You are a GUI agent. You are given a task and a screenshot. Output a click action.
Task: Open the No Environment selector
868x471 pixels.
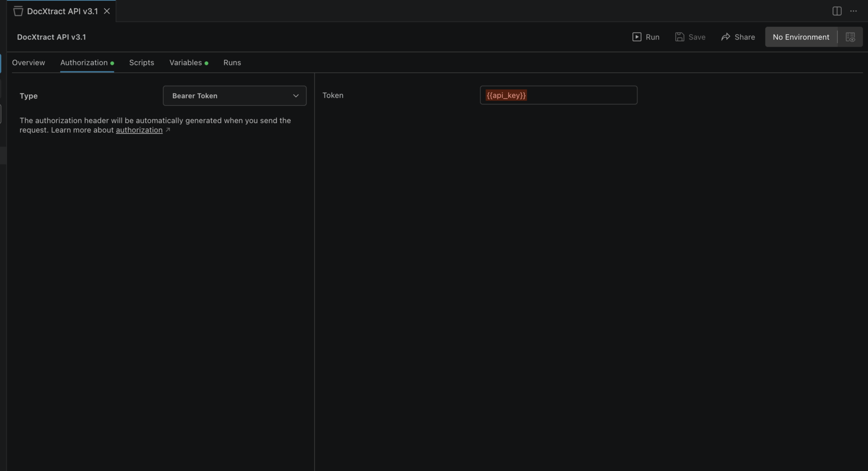[x=801, y=37]
